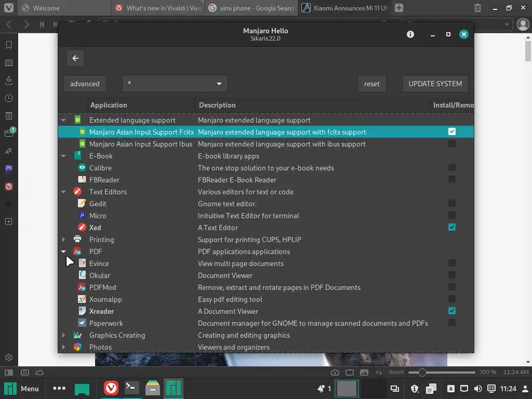
Task: Open Vivaldi downloads panel icon
Action: coord(9,81)
